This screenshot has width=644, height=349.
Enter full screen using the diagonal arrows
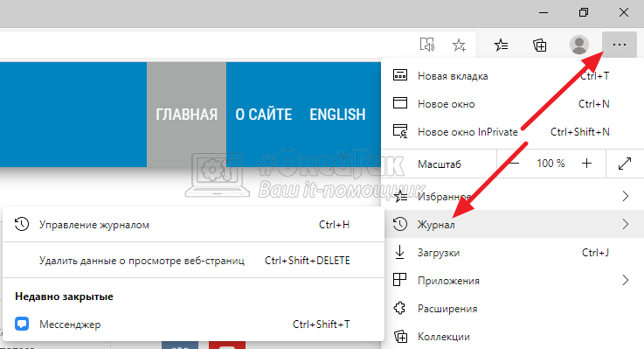(625, 164)
